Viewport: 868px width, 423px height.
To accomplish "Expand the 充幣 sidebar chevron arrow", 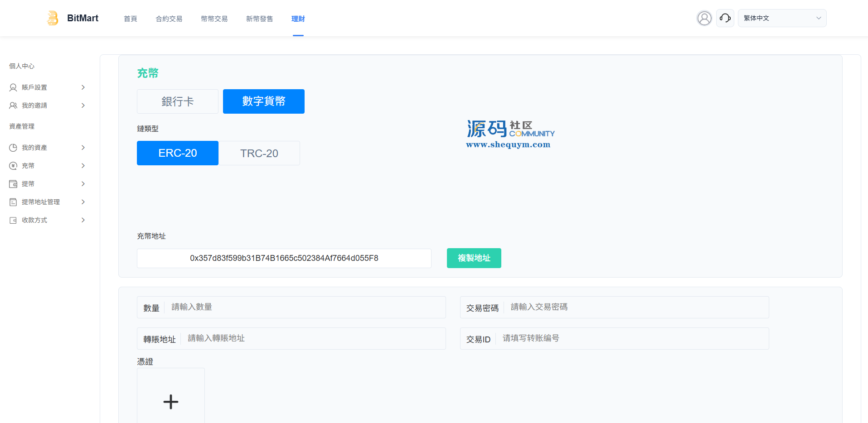I will click(83, 166).
